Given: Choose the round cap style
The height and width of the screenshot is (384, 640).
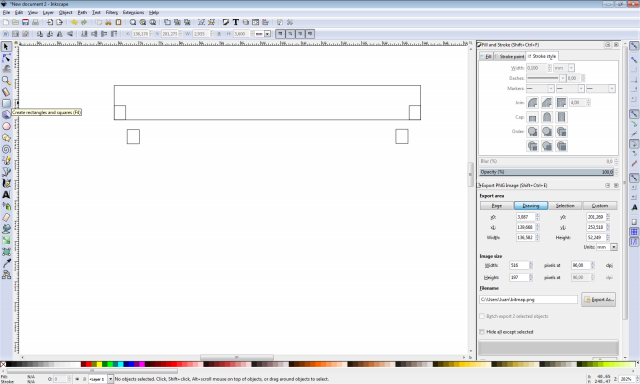Looking at the screenshot, I should click(x=547, y=117).
